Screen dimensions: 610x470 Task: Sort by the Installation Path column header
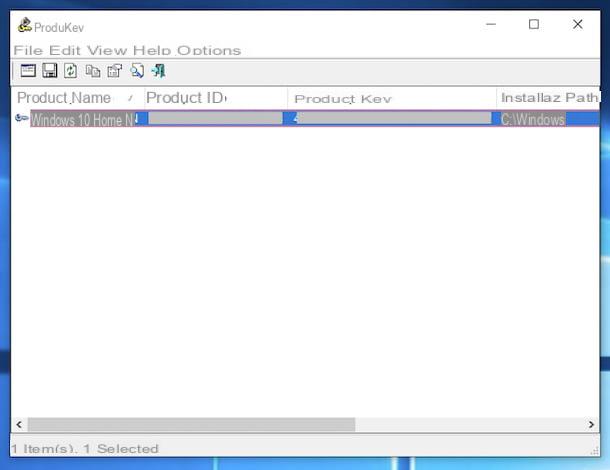[549, 98]
